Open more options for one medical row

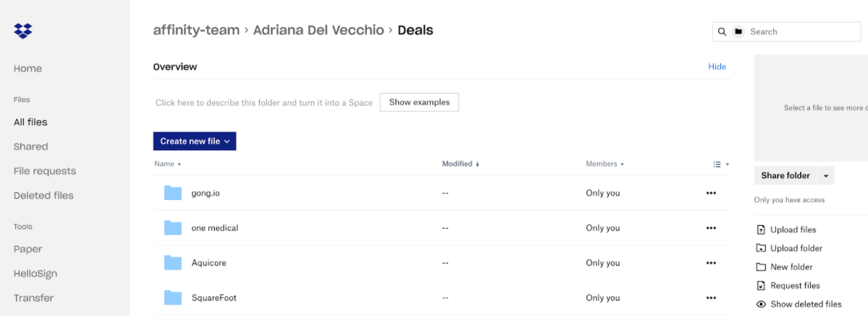(x=711, y=228)
